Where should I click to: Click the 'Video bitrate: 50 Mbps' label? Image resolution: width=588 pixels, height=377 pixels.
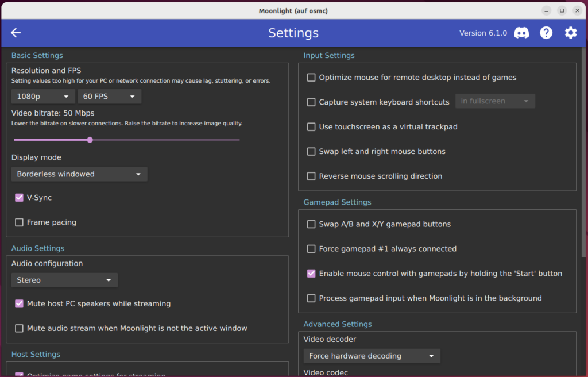[53, 113]
